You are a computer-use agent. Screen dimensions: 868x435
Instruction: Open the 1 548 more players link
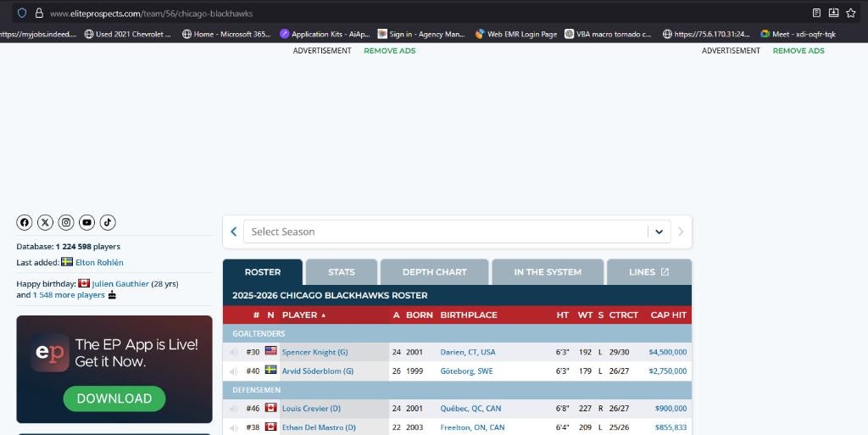(69, 295)
